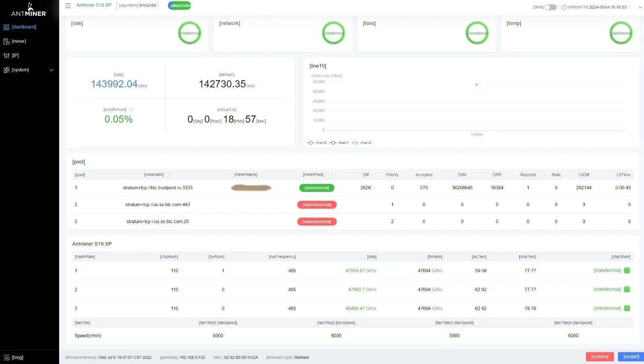This screenshot has width=644, height=364.
Task: Open the top-right dropdown arrow
Action: tap(640, 7)
